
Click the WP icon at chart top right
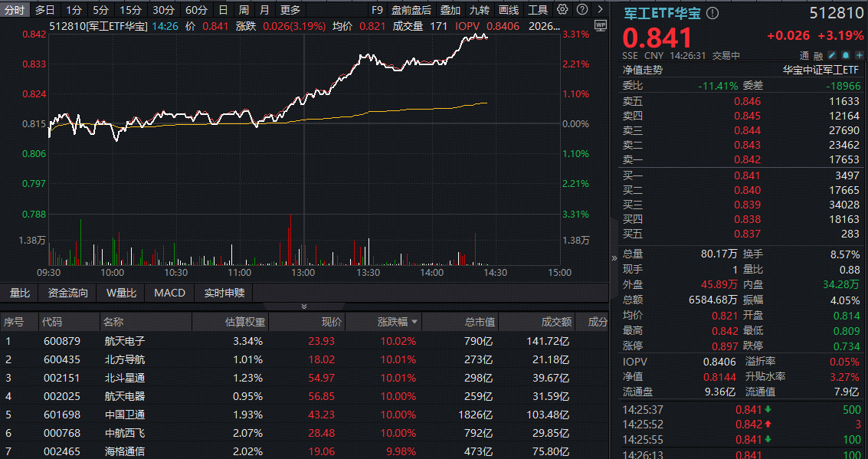pos(600,26)
